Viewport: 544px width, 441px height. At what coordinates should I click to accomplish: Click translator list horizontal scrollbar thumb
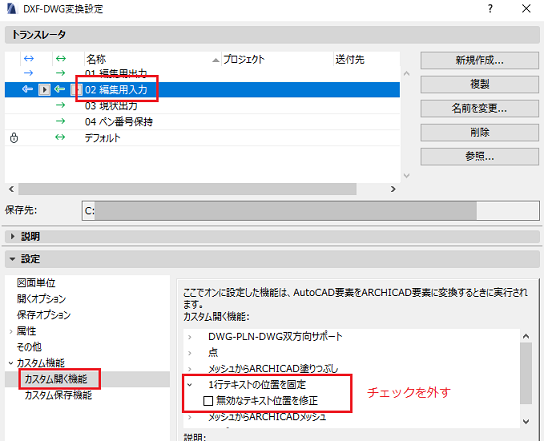[x=187, y=189]
